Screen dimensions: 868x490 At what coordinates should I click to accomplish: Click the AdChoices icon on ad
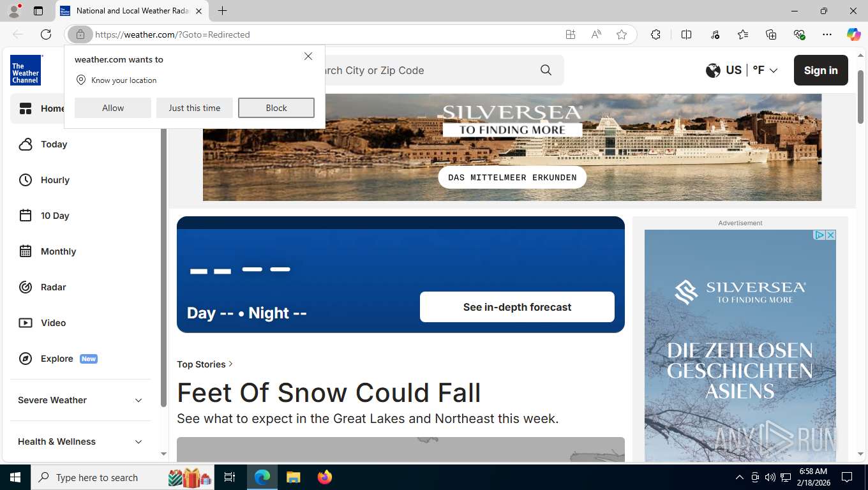click(820, 235)
